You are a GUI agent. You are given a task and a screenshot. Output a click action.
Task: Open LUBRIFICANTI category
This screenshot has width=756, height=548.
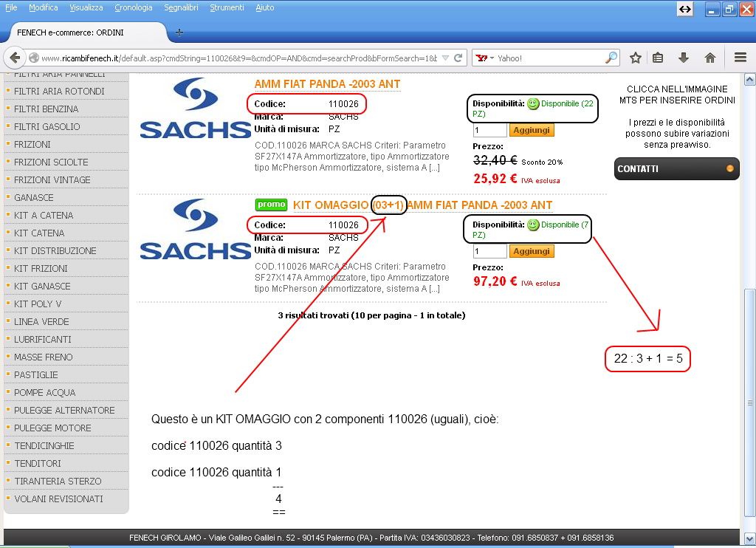42,340
